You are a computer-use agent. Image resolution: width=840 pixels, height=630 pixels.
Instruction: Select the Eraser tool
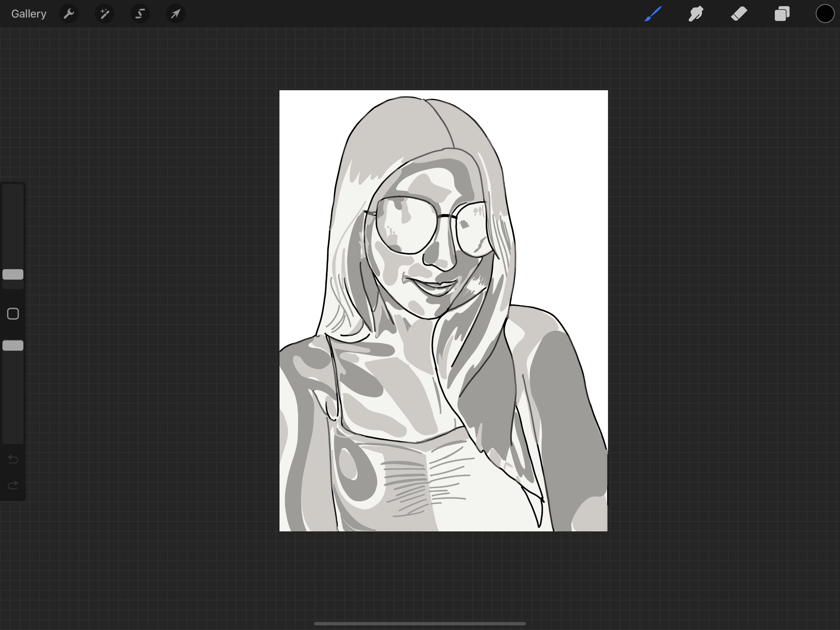[739, 14]
